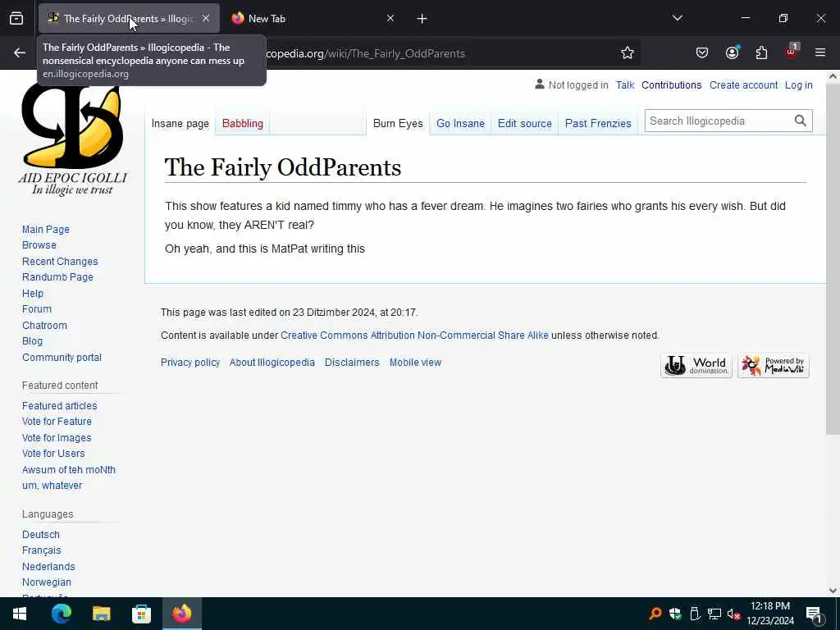840x630 pixels.
Task: Open Disclaimers footer link
Action: [x=352, y=363]
